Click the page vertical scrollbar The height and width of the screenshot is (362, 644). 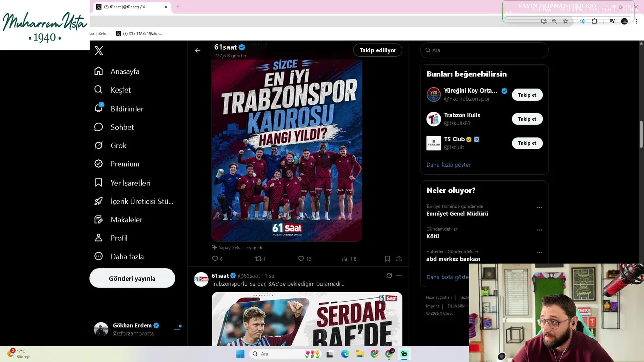(641, 133)
